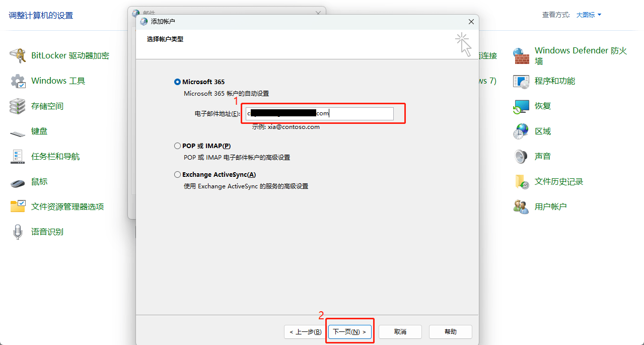
Task: Open 语音识别 microphone icon
Action: pos(18,232)
